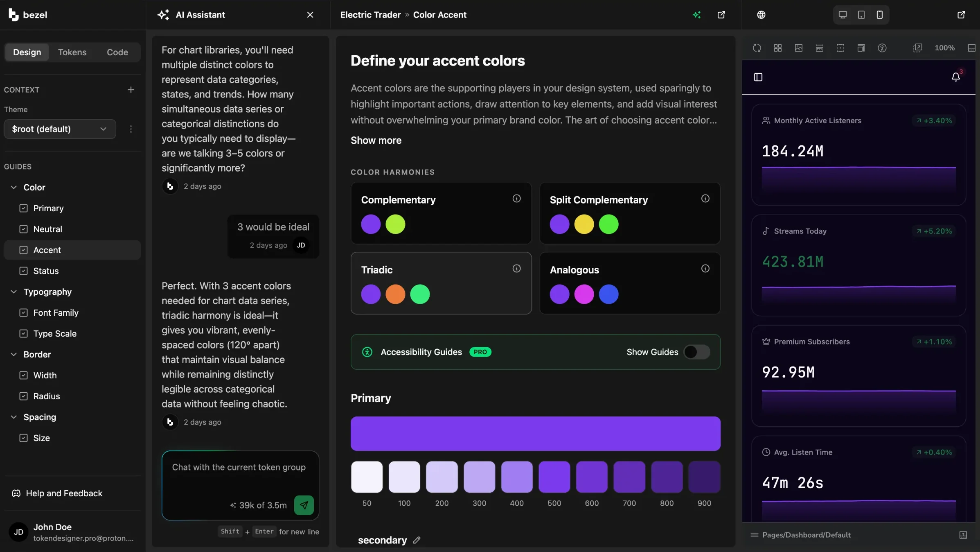Close the AI Assistant panel

tap(310, 15)
